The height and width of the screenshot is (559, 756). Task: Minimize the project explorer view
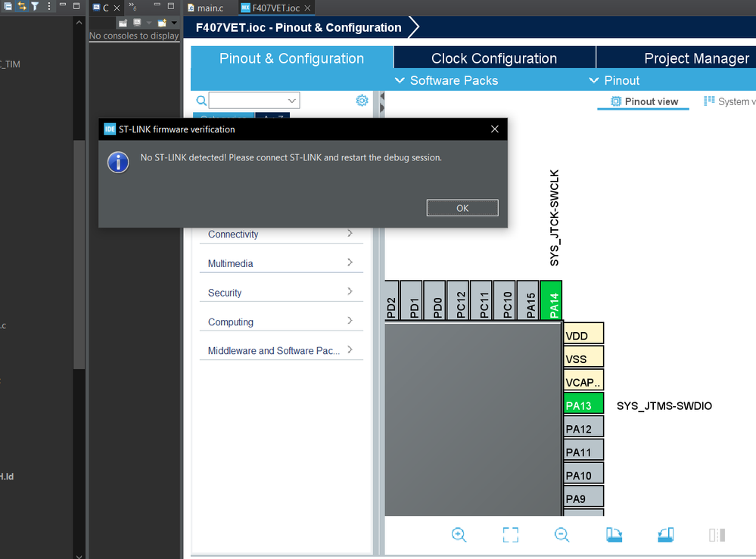[x=63, y=5]
